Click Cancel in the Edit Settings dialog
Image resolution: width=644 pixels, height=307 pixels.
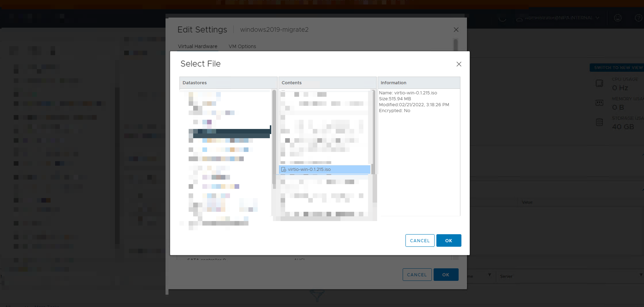coord(417,275)
